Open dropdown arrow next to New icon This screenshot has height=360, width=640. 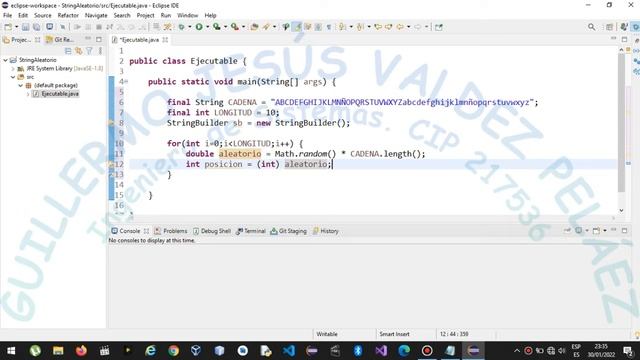pyautogui.click(x=16, y=27)
